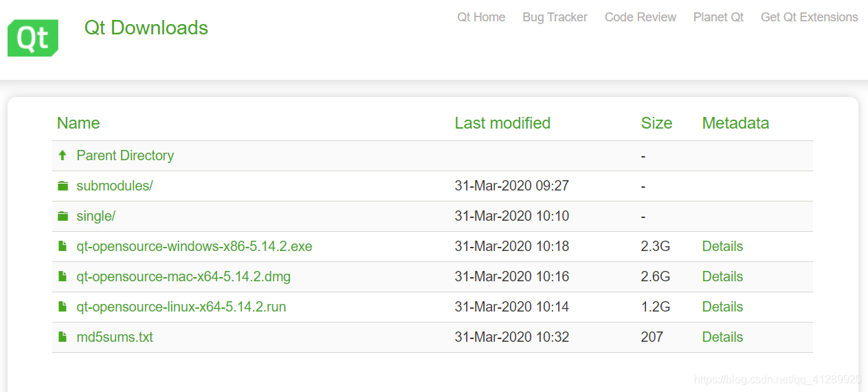Open the Bug Tracker menu link

point(555,17)
